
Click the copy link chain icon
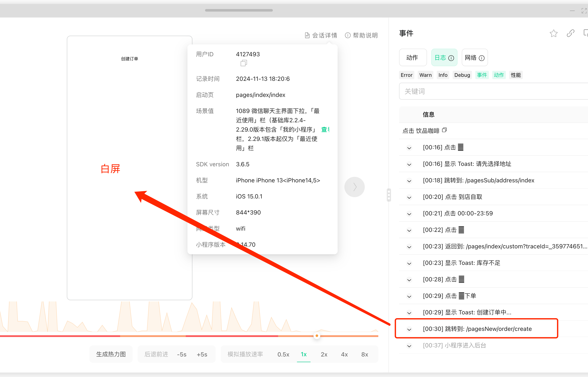point(570,33)
